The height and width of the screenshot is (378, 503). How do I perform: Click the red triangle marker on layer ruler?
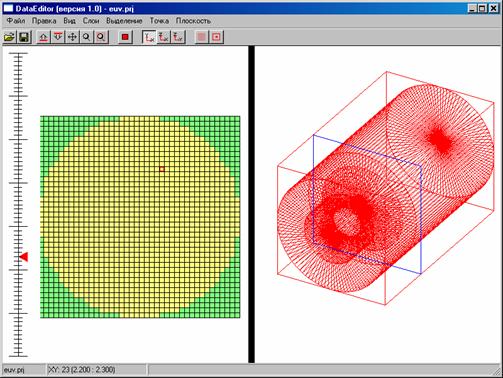pyautogui.click(x=24, y=257)
